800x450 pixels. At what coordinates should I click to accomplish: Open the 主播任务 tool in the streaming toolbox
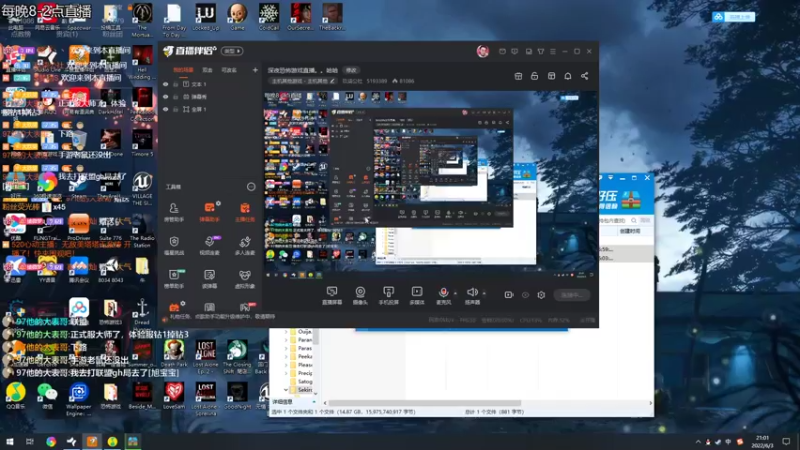tap(245, 212)
